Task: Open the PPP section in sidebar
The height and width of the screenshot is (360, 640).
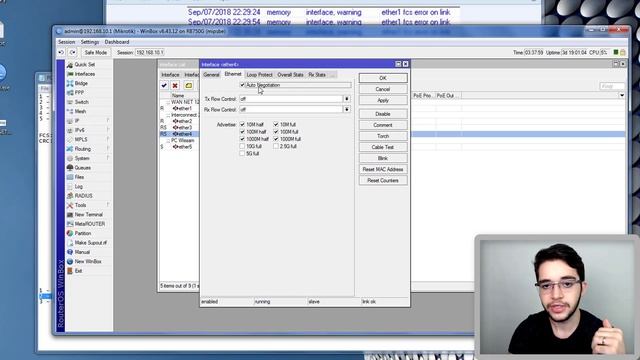Action: (79, 93)
